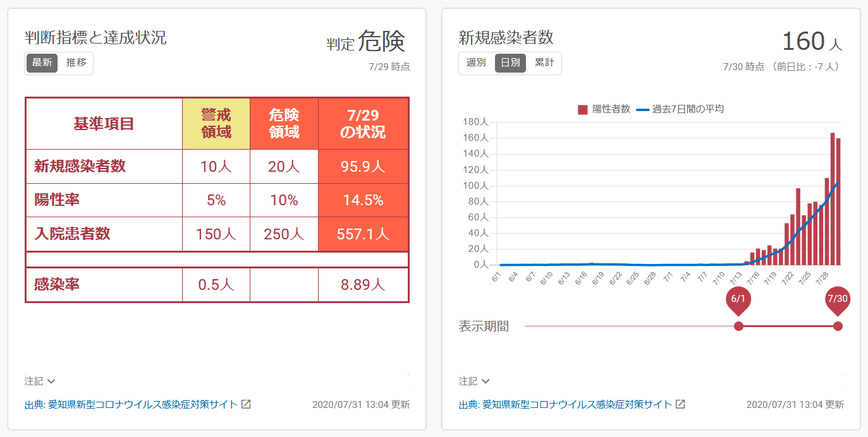Click the 95.9人 cell in the table
This screenshot has height=437, width=868.
363,167
